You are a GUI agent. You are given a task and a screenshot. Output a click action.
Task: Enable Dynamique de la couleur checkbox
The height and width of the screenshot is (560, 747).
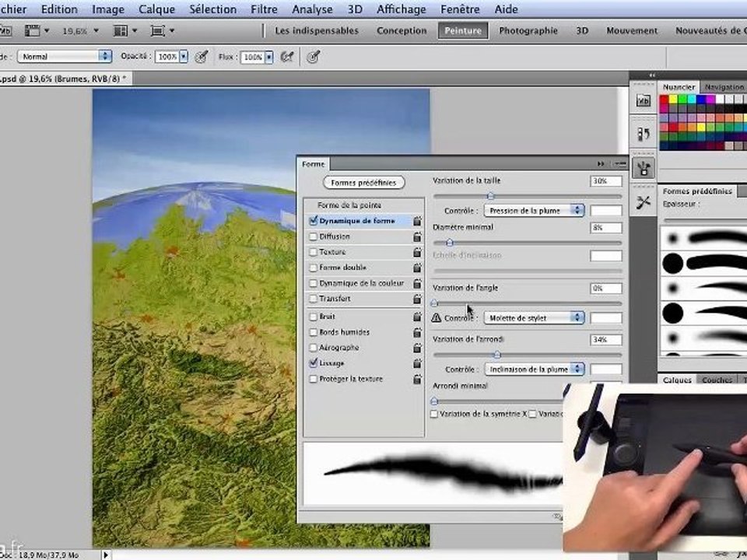click(x=313, y=283)
